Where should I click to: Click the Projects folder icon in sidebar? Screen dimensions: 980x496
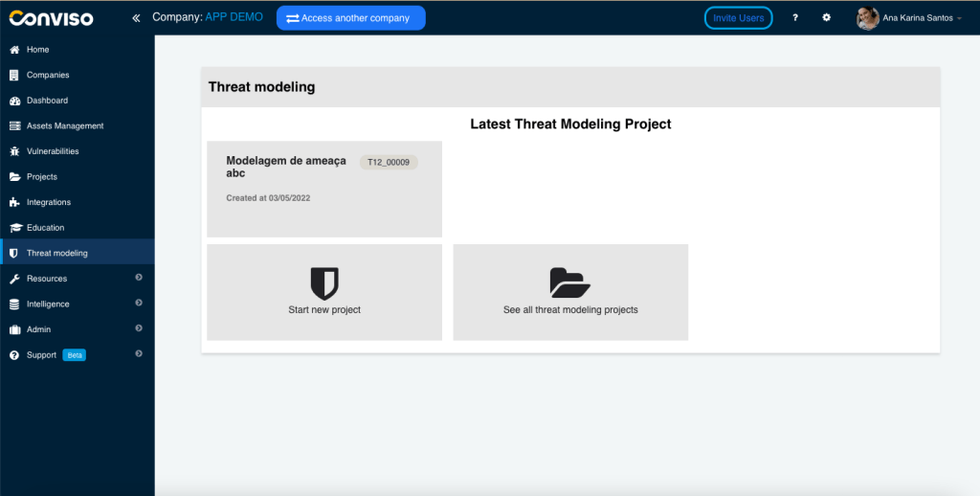(x=14, y=177)
